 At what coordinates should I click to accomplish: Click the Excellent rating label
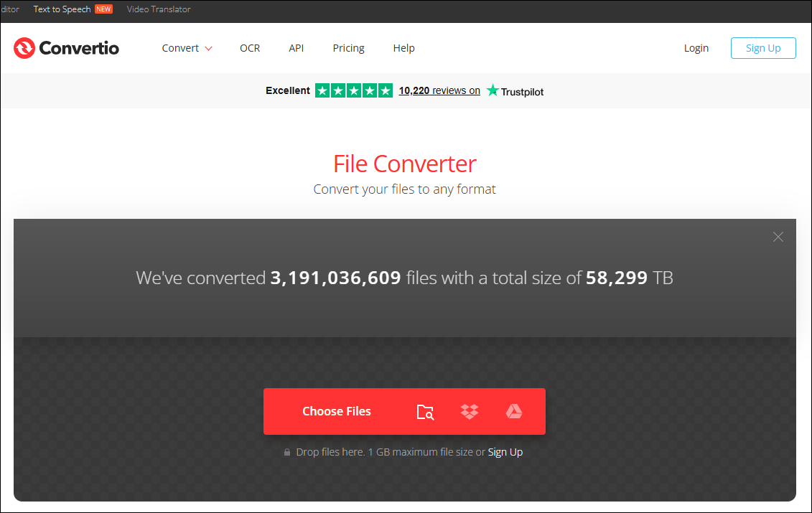(288, 90)
